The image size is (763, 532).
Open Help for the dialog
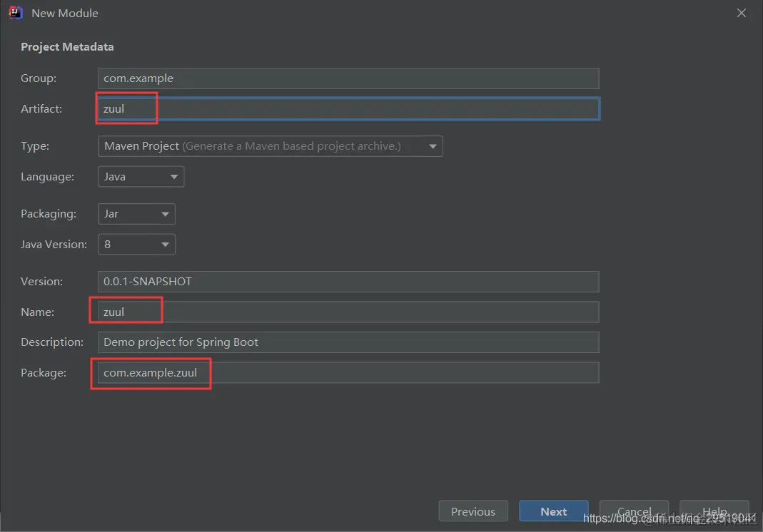pos(714,511)
